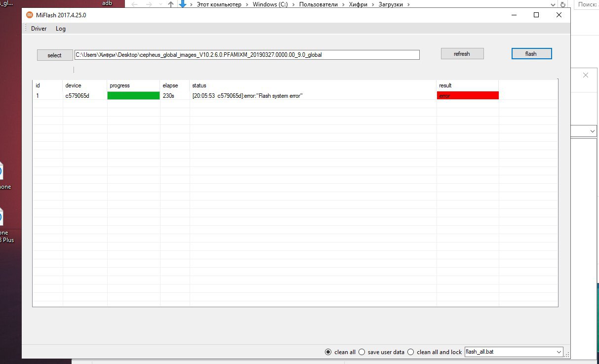Image resolution: width=599 pixels, height=364 pixels.
Task: Open the Log menu
Action: 61,29
